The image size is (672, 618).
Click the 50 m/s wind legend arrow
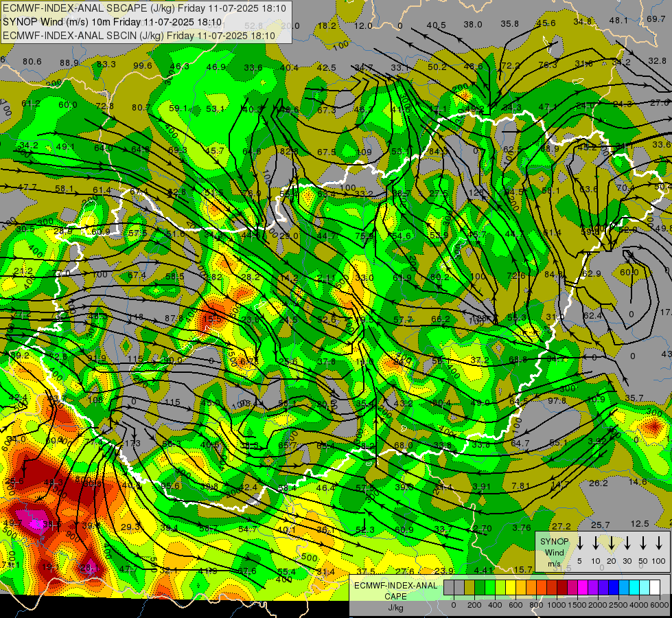click(643, 542)
